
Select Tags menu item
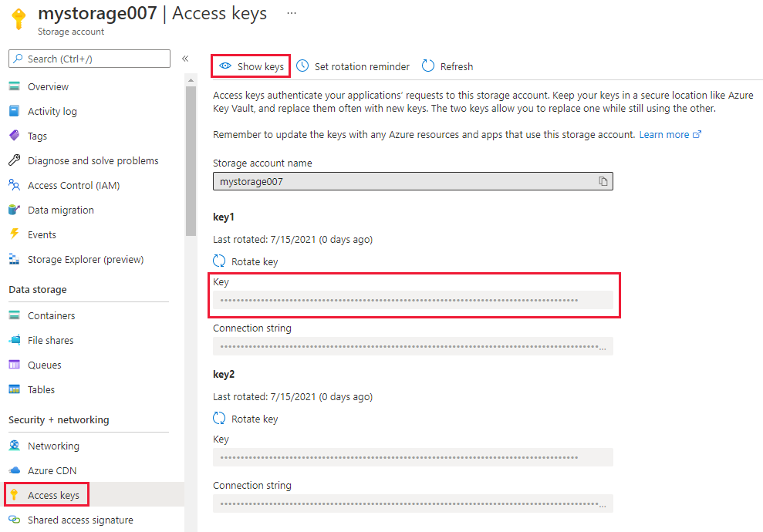point(38,136)
